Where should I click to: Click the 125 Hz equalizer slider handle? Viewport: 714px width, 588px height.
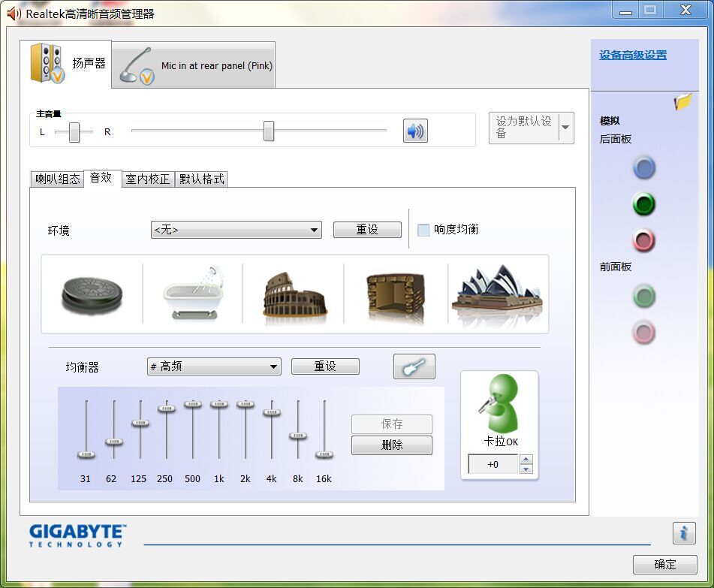tap(140, 423)
